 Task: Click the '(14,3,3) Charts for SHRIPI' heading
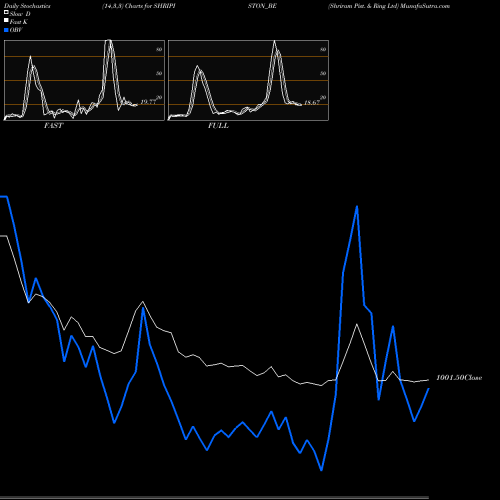tap(139, 6)
